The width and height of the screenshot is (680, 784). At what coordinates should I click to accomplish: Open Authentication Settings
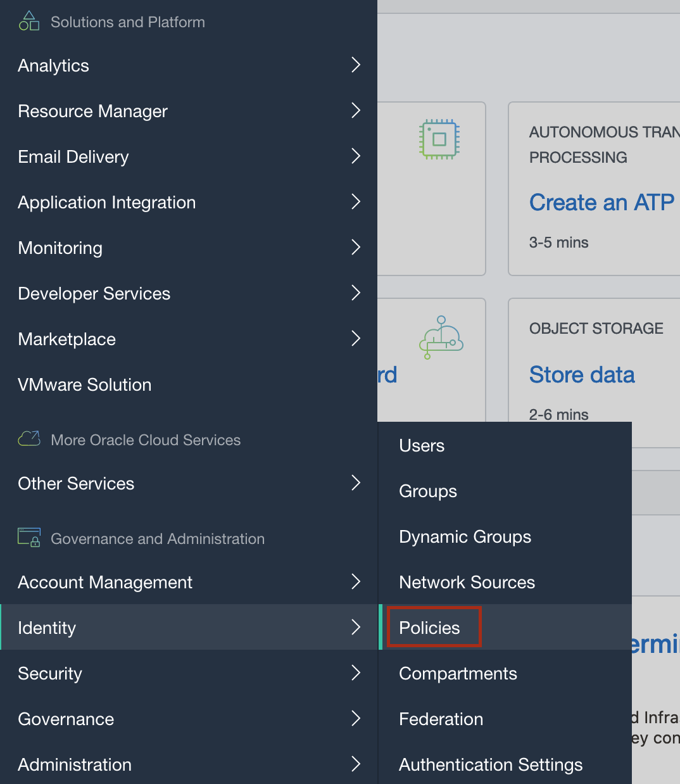(491, 764)
